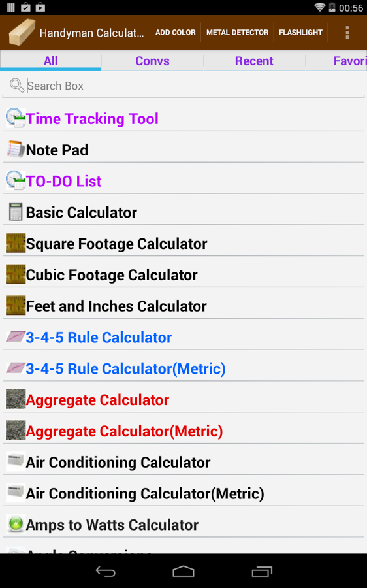The width and height of the screenshot is (367, 588).
Task: Click the Time Tracking Tool clock icon
Action: 16,118
